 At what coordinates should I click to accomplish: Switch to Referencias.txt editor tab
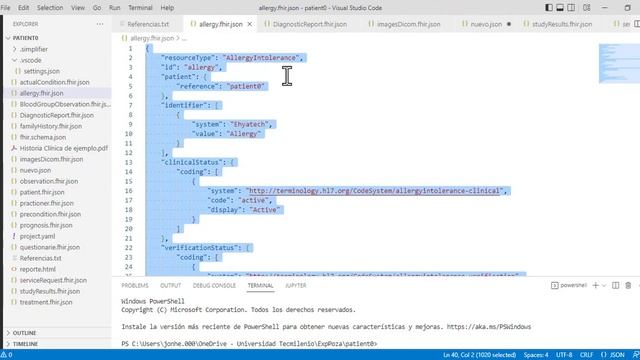pyautogui.click(x=148, y=24)
